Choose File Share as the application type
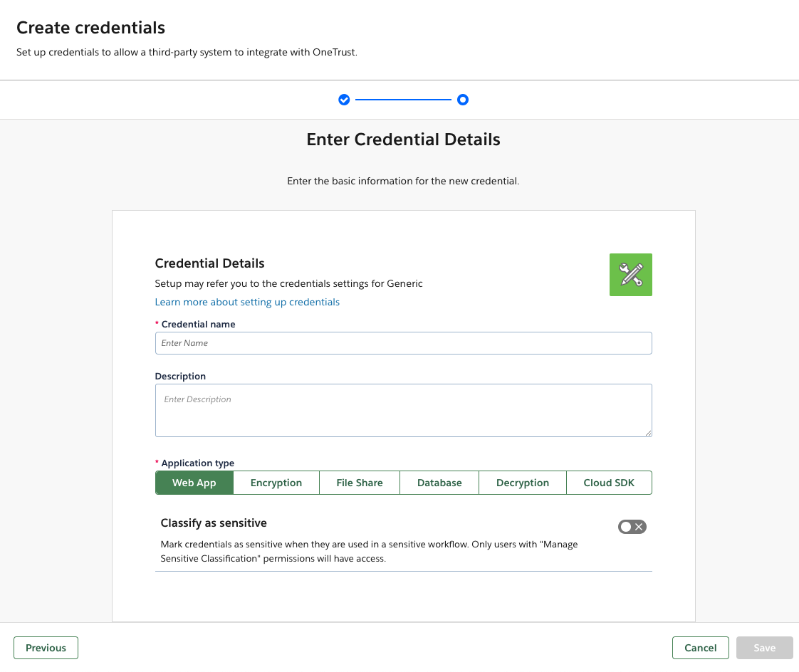 359,483
